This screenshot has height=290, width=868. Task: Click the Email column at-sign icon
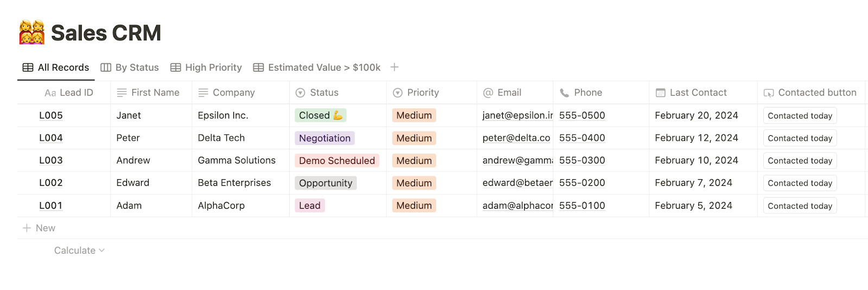(x=488, y=93)
